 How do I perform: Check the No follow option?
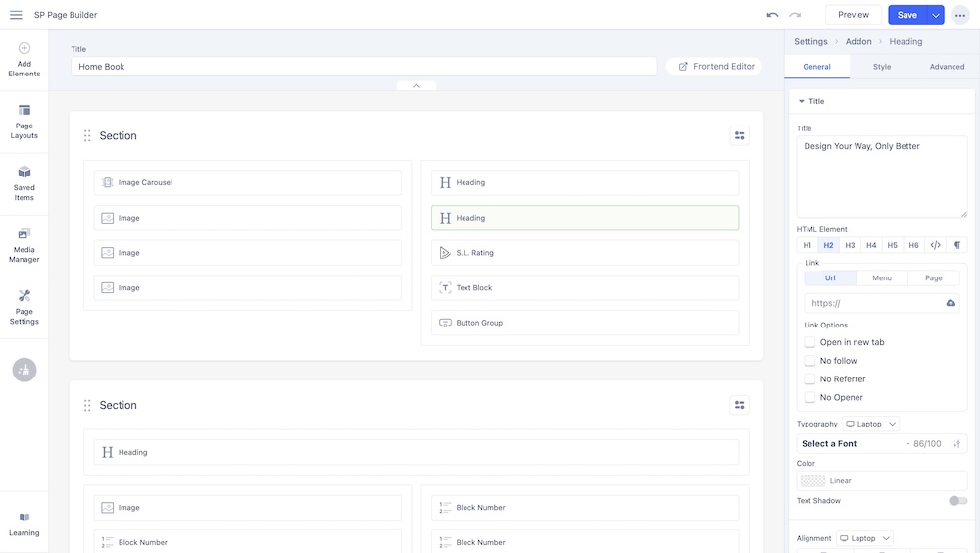(x=810, y=361)
